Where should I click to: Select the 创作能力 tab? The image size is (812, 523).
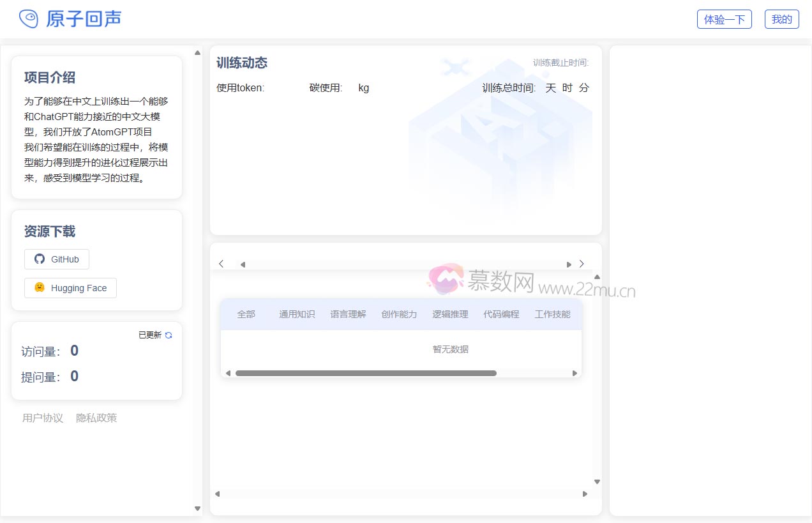pyautogui.click(x=399, y=314)
